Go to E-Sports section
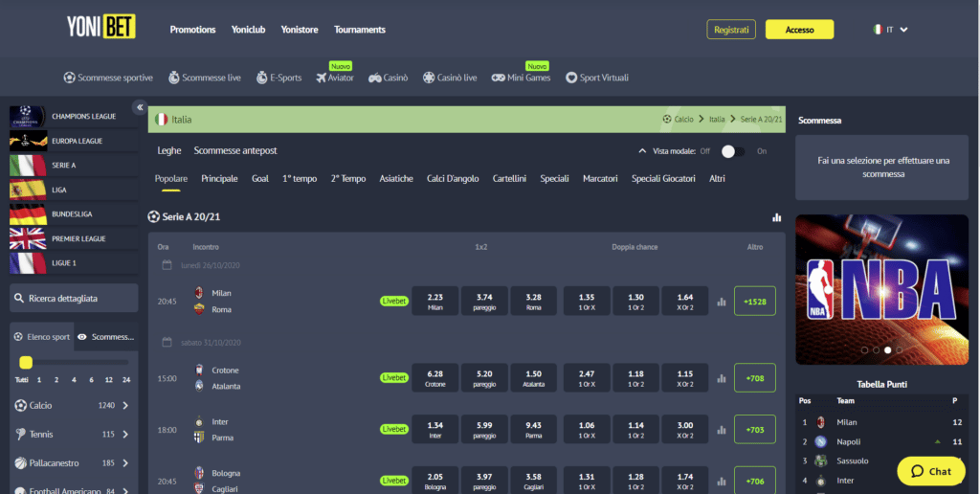The width and height of the screenshot is (980, 494). [278, 78]
